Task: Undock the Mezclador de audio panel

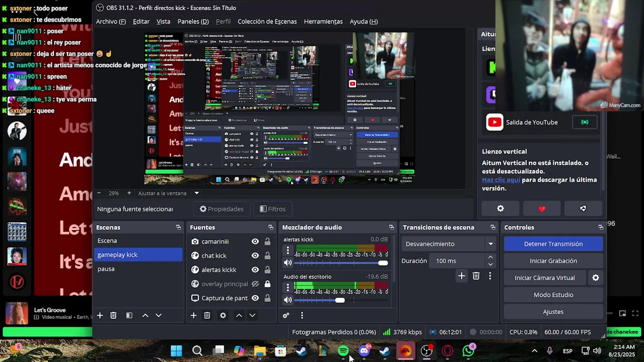Action: pos(391,227)
